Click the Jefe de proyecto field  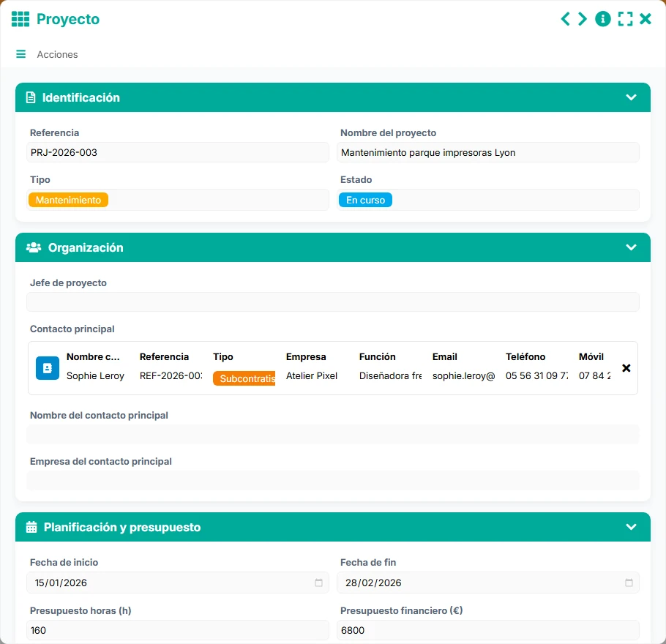pyautogui.click(x=333, y=302)
